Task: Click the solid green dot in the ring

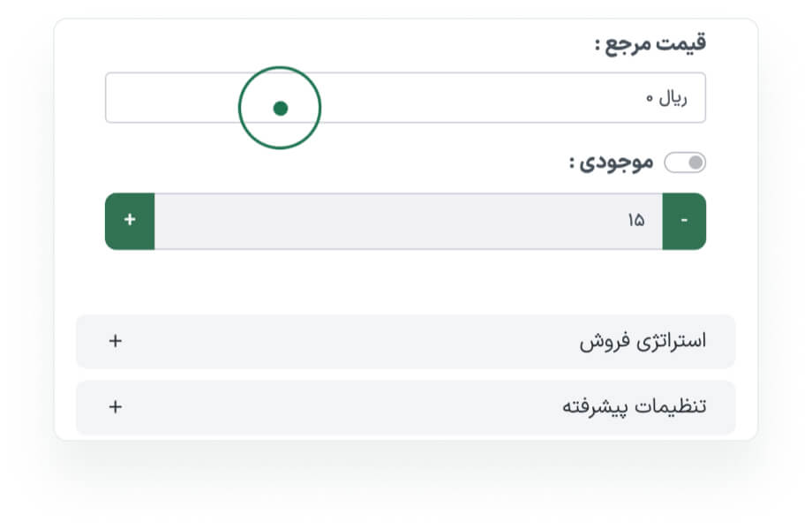Action: click(x=281, y=109)
